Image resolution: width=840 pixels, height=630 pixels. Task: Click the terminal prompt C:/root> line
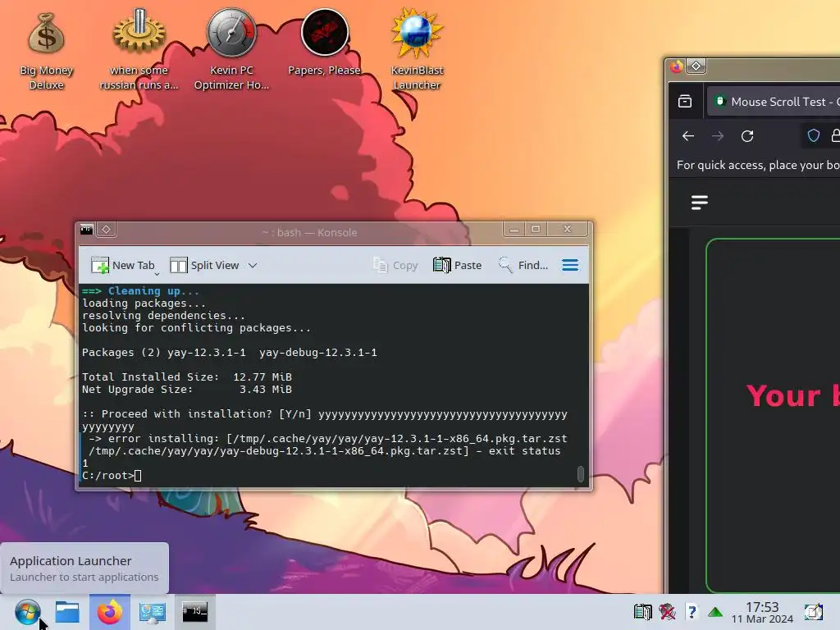click(x=112, y=476)
